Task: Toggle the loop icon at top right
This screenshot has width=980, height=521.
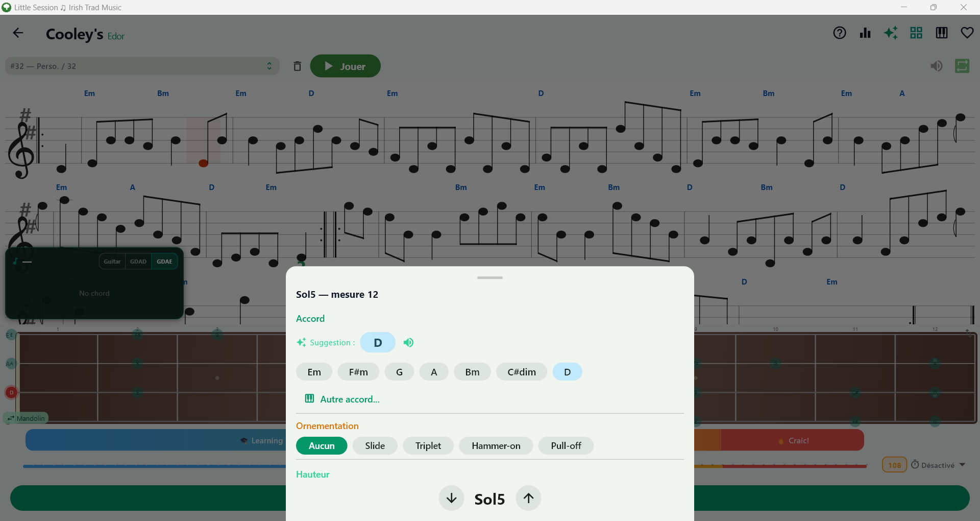Action: [x=962, y=66]
